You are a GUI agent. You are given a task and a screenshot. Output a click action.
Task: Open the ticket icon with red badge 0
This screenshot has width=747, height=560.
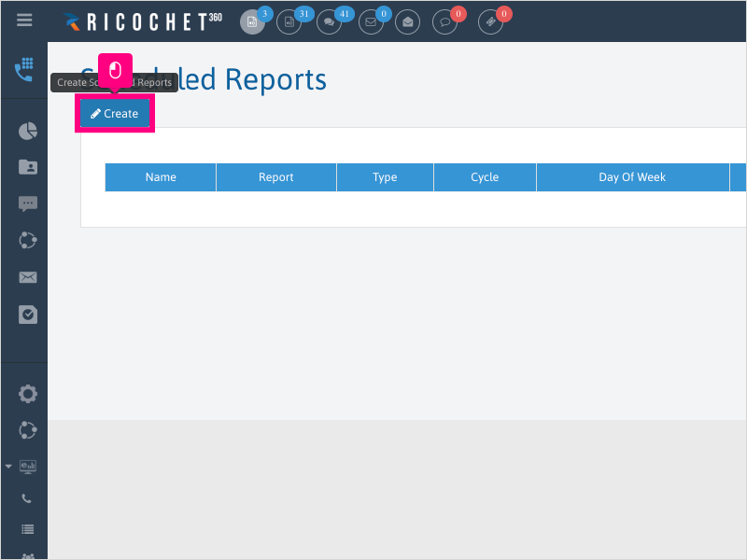click(490, 21)
